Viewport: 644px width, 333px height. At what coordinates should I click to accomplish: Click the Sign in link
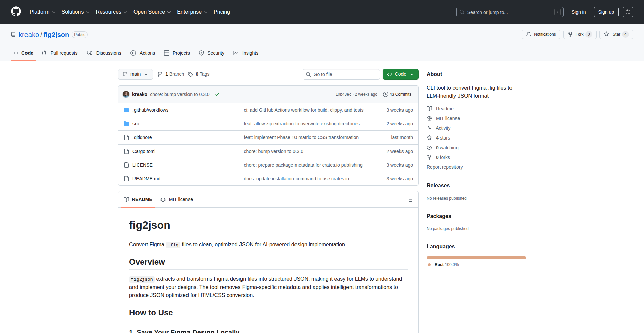tap(579, 12)
